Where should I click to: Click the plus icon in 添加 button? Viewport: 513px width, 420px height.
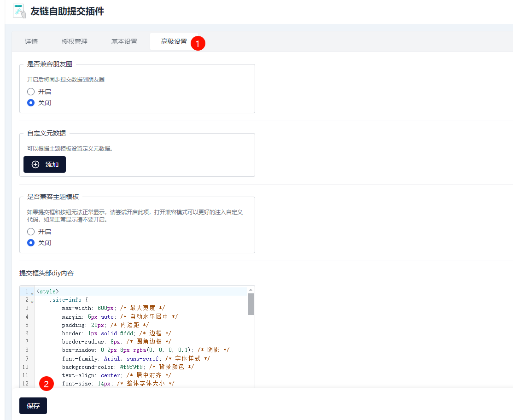35,164
